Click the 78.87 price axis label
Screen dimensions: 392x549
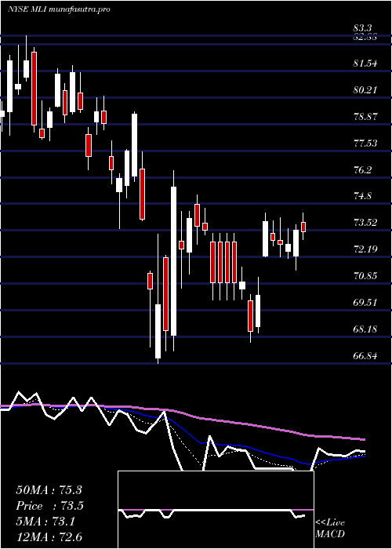(x=365, y=117)
